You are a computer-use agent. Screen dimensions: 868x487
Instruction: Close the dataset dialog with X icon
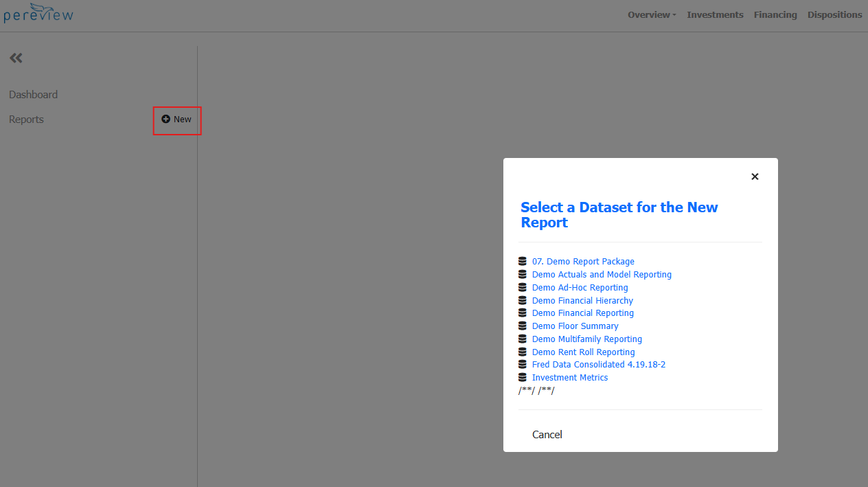tap(755, 177)
